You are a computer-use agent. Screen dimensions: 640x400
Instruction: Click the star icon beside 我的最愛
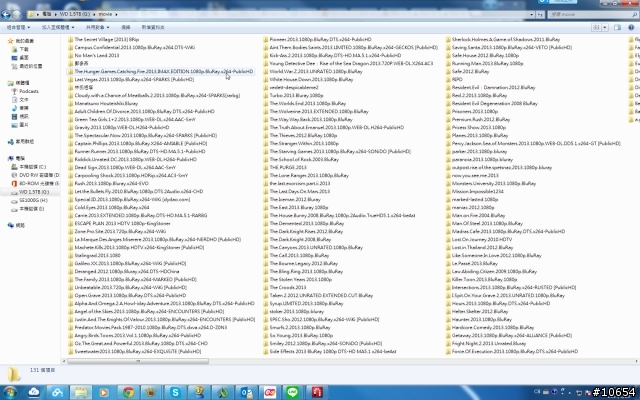coord(11,41)
